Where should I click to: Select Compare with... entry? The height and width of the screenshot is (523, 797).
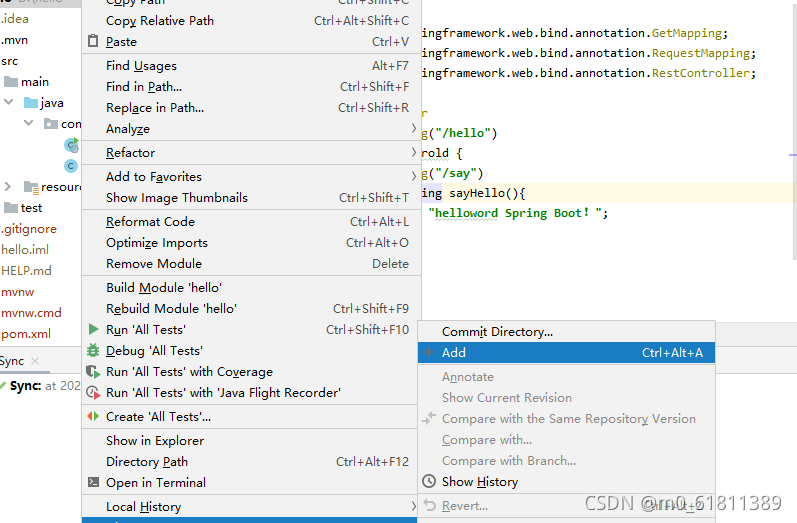pos(566,440)
